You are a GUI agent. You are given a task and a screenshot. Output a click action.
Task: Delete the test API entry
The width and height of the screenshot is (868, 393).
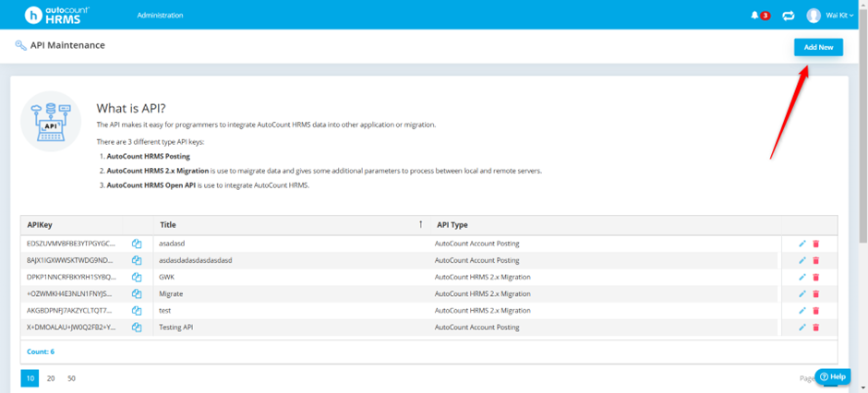815,311
